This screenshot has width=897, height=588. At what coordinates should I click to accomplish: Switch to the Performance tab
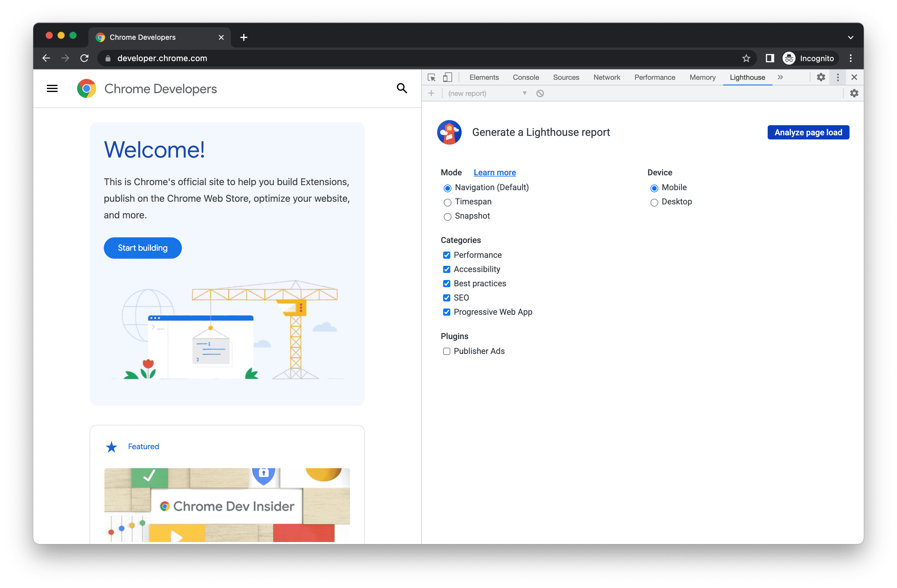[x=655, y=77]
